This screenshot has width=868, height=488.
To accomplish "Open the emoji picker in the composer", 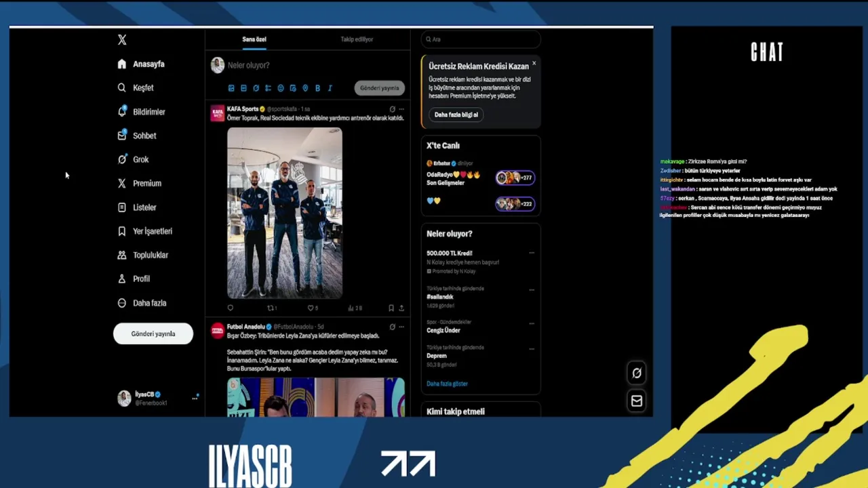I will click(281, 88).
